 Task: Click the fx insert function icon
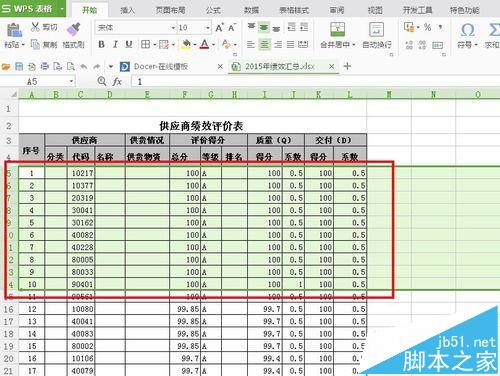coord(117,81)
